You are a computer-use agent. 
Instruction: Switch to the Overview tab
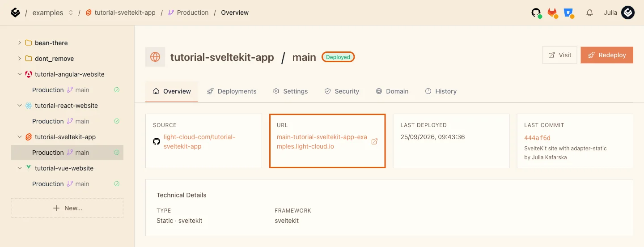click(x=172, y=91)
